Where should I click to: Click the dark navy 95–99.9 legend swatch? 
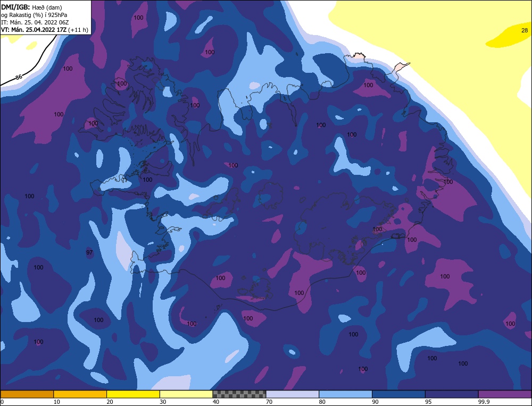click(452, 394)
